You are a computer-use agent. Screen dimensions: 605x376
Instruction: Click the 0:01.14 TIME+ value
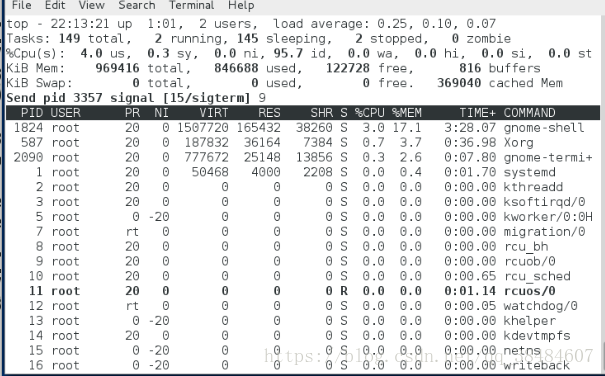click(x=470, y=291)
